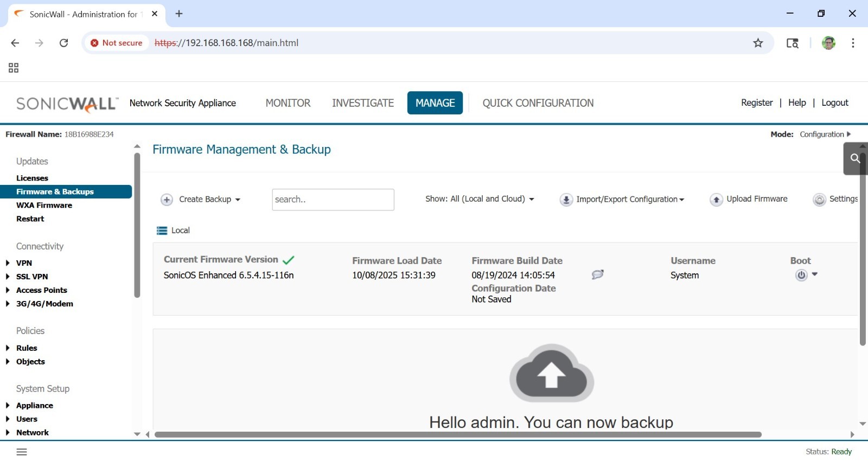Click the firewall name 18B16988E234
This screenshot has width=868, height=461.
click(89, 135)
